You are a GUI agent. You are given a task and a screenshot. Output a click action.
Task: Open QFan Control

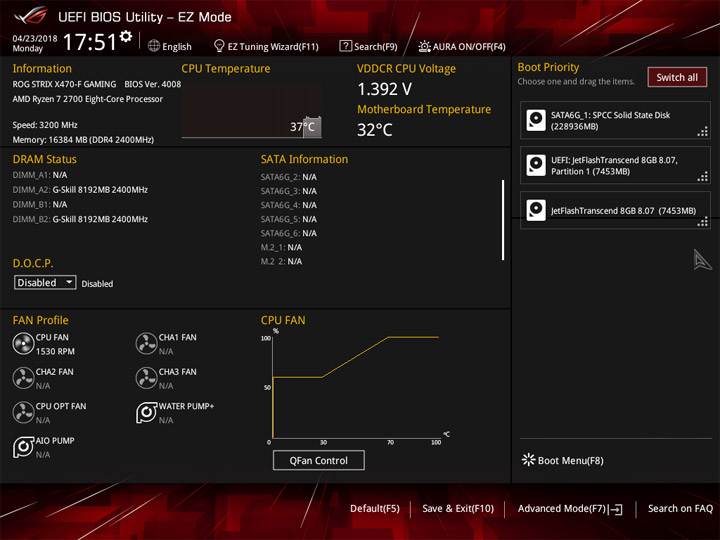coord(319,460)
